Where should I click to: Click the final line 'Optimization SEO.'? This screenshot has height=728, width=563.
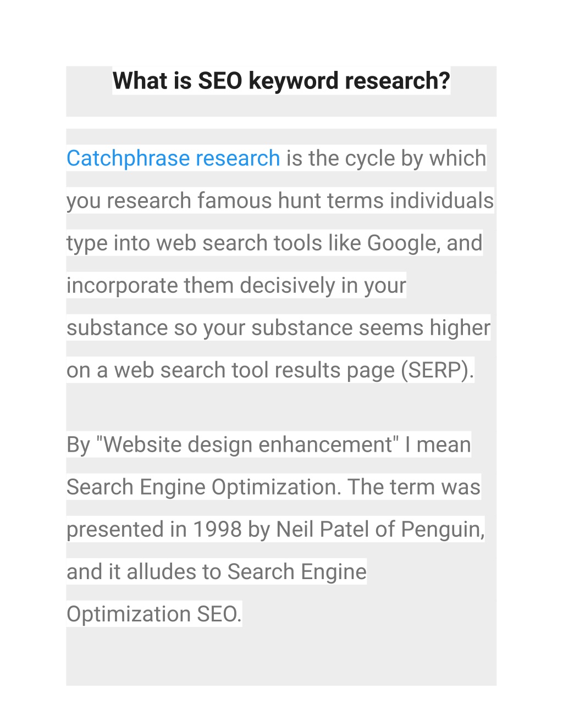click(154, 614)
